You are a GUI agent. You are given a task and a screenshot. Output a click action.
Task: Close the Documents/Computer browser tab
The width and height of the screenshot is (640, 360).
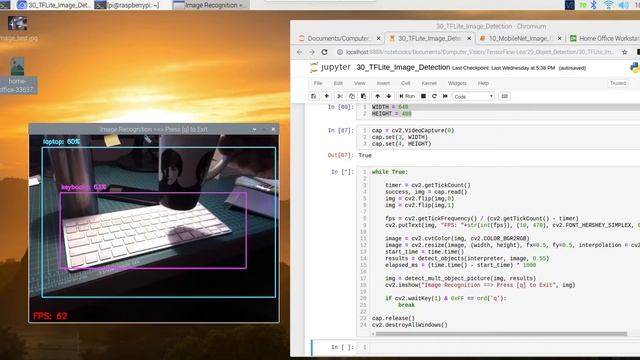pyautogui.click(x=378, y=38)
